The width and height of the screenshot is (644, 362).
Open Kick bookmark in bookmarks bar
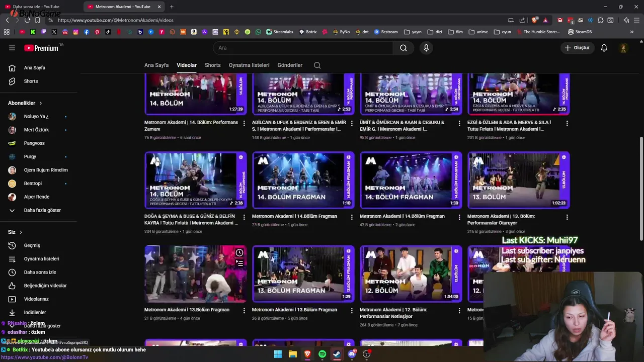tap(33, 32)
